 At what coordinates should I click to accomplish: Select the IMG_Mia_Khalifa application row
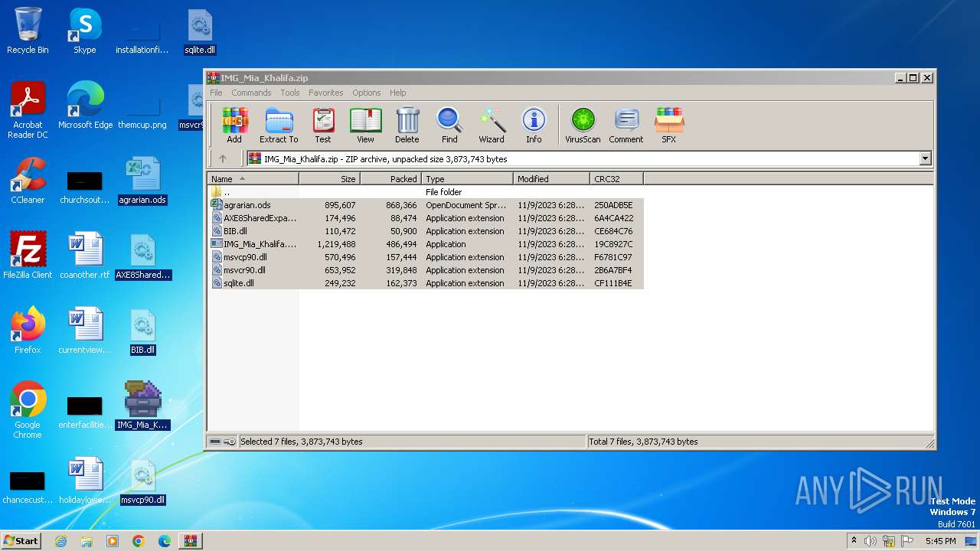(425, 244)
